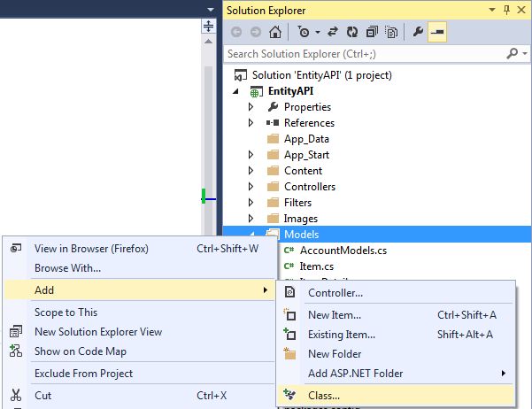Go to Home in Solution Explorer toolbar
Screen dimensions: 532x409
click(x=275, y=32)
